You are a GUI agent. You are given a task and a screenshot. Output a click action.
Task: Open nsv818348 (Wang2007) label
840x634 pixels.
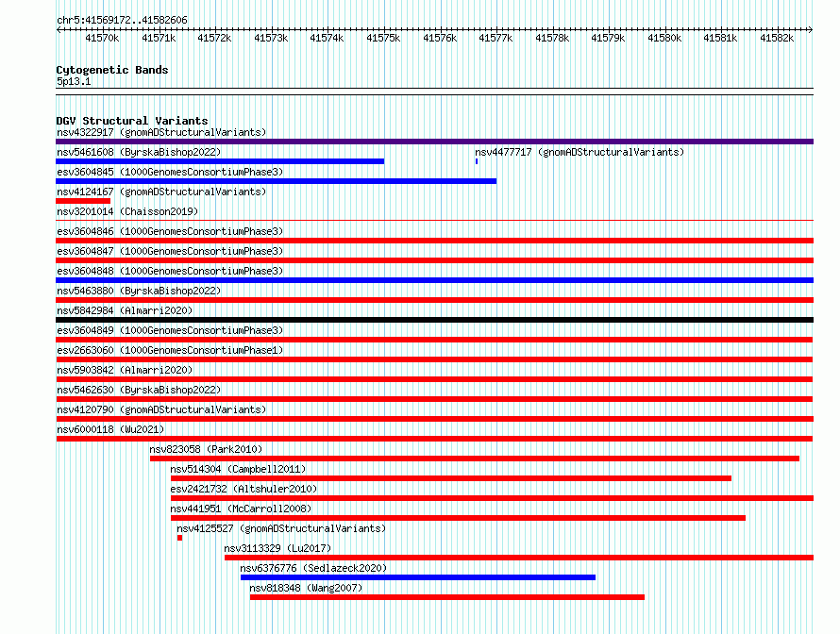point(306,588)
